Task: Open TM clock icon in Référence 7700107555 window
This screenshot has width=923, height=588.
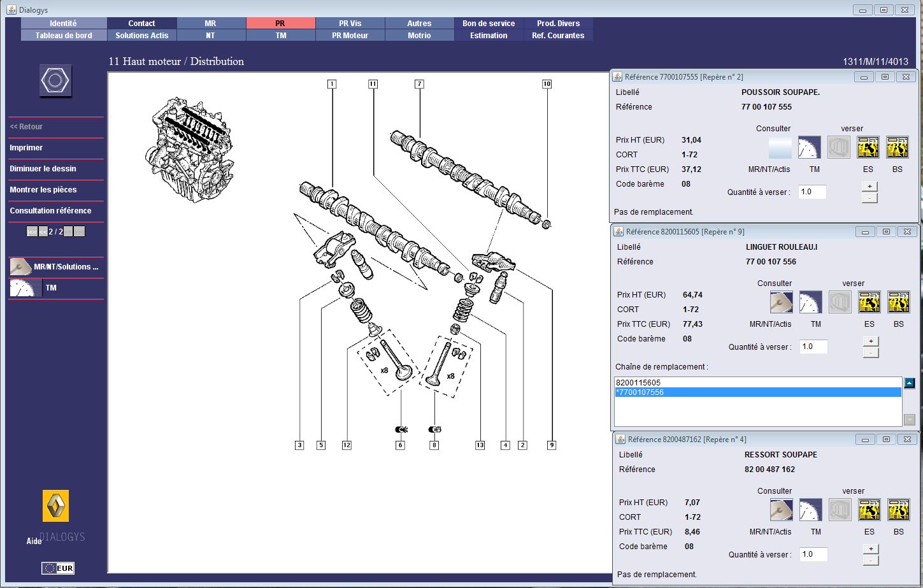Action: (x=810, y=147)
